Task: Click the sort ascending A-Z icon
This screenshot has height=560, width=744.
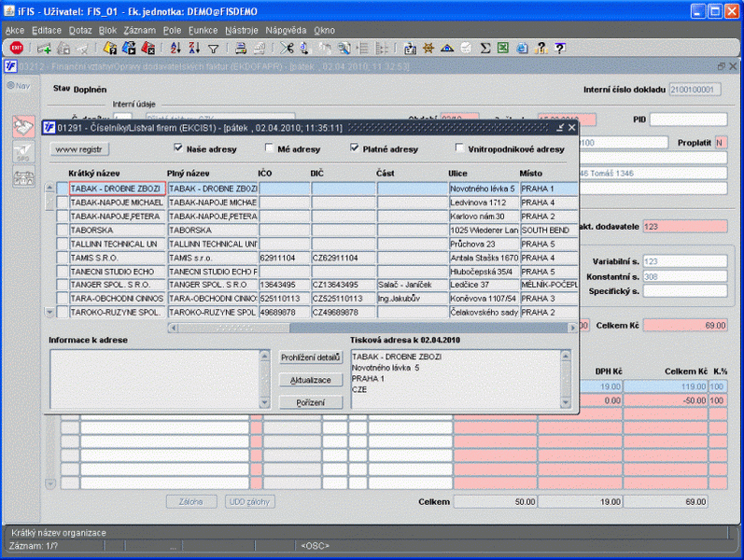Action: pos(176,48)
